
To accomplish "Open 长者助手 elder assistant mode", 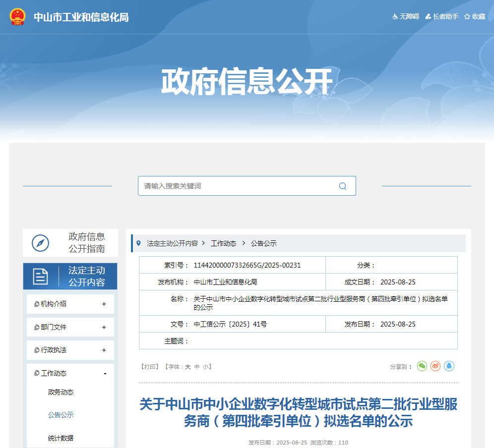I will point(442,17).
